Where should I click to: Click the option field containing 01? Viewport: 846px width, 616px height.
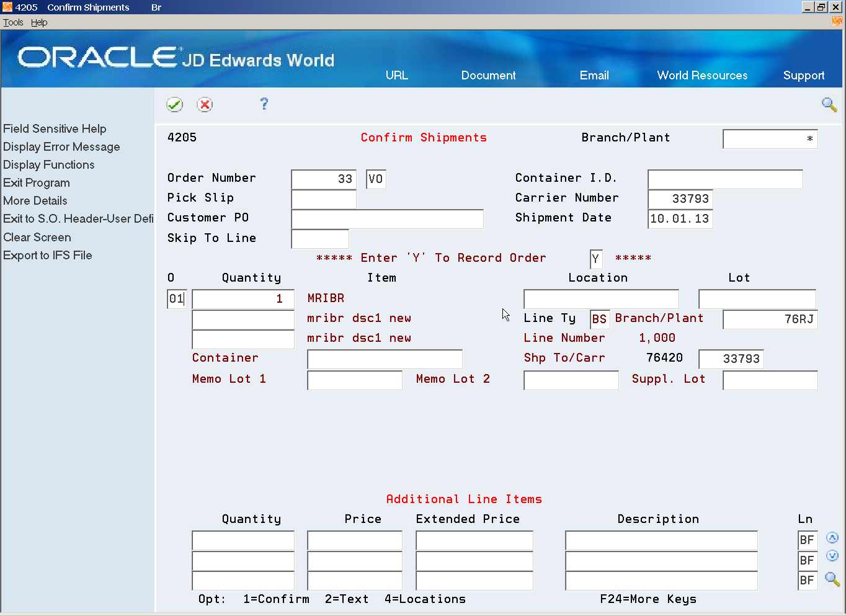click(x=177, y=299)
